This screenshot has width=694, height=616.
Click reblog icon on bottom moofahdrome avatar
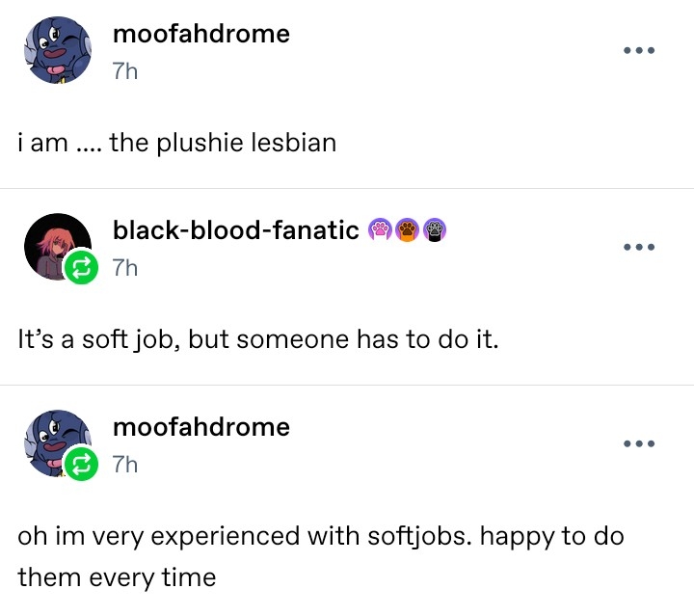(81, 466)
